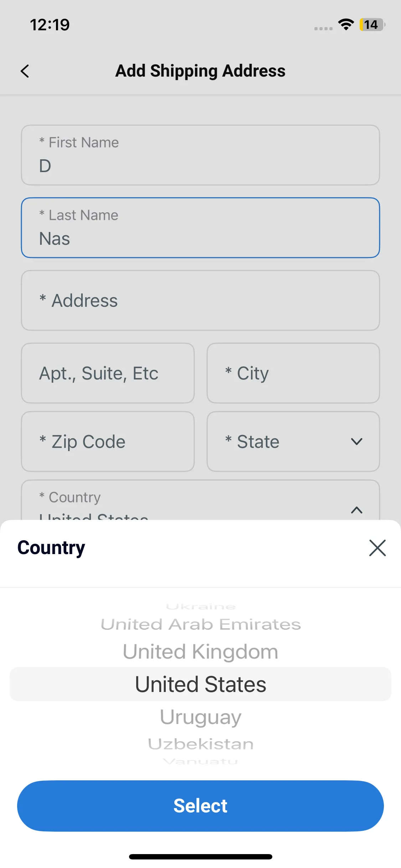This screenshot has width=401, height=868.
Task: Choose Uzbekistan in the picker
Action: click(x=200, y=744)
